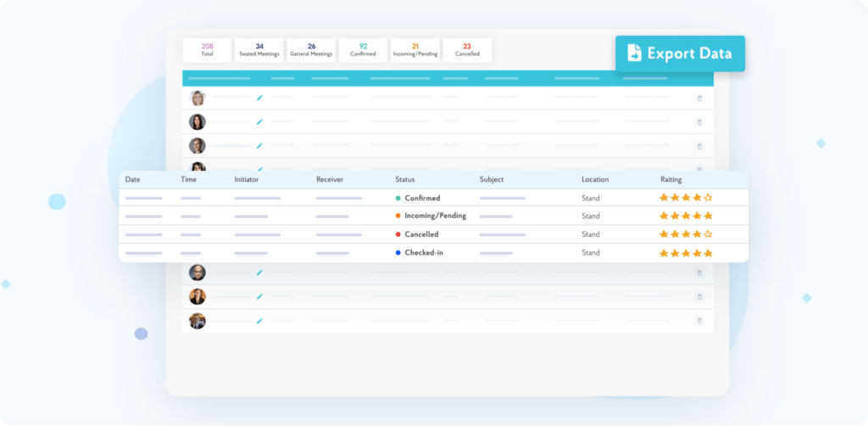Edit pencil beside the suited man's avatar
Screen dimensions: 868x426
(259, 320)
